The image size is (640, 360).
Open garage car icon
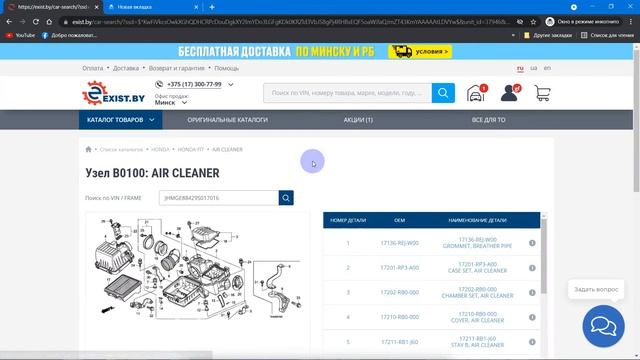pos(476,93)
